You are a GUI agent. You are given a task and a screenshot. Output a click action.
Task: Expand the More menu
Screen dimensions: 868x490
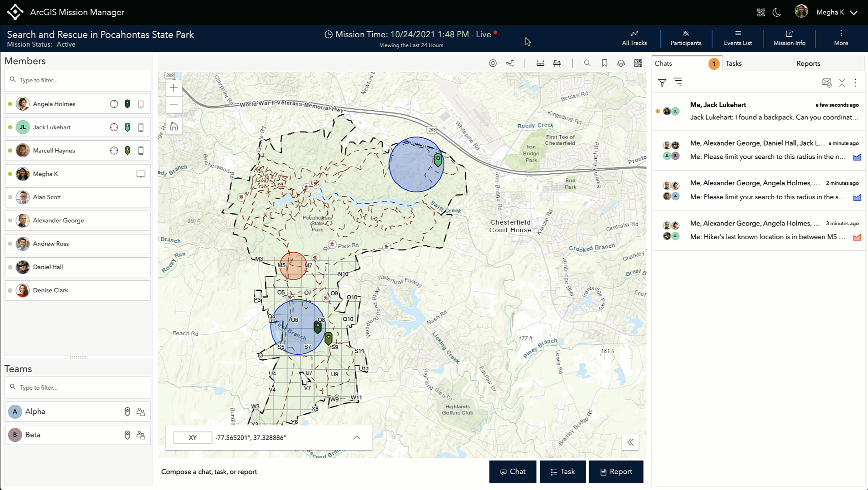click(841, 38)
